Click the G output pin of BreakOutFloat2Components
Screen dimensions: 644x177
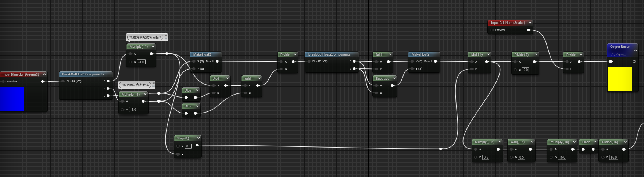(x=354, y=68)
